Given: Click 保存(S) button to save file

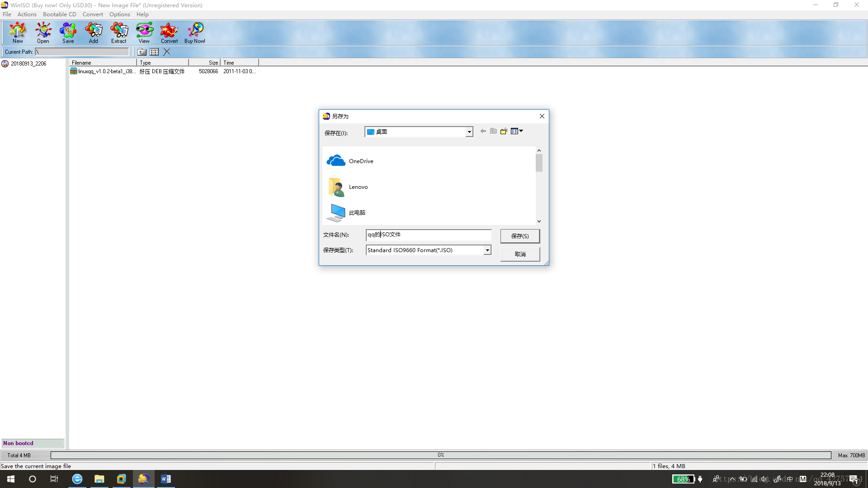Looking at the screenshot, I should (520, 236).
